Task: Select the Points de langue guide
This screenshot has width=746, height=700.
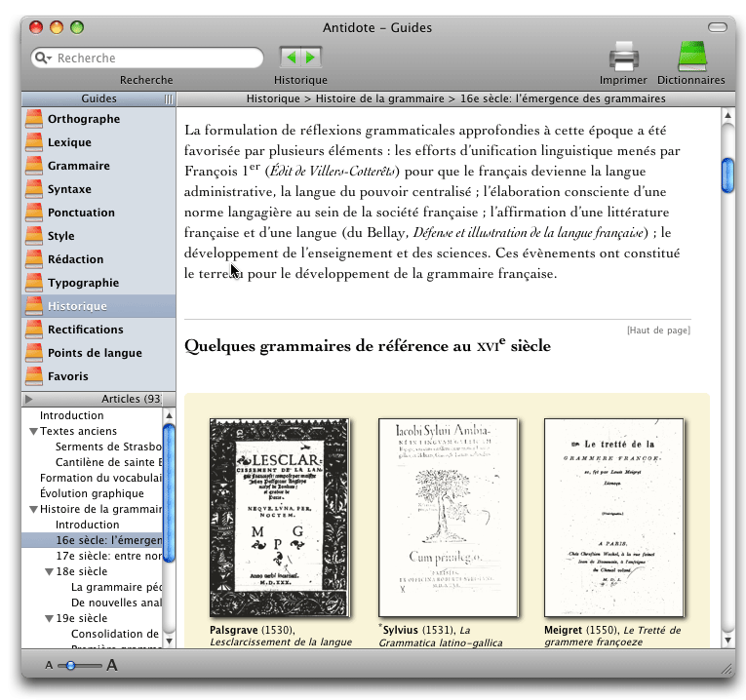Action: 95,353
